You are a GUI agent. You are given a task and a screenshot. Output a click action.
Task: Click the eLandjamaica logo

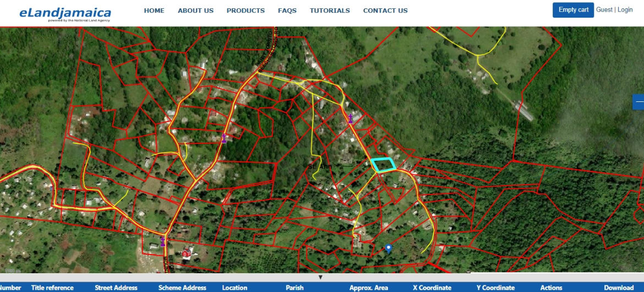click(65, 14)
